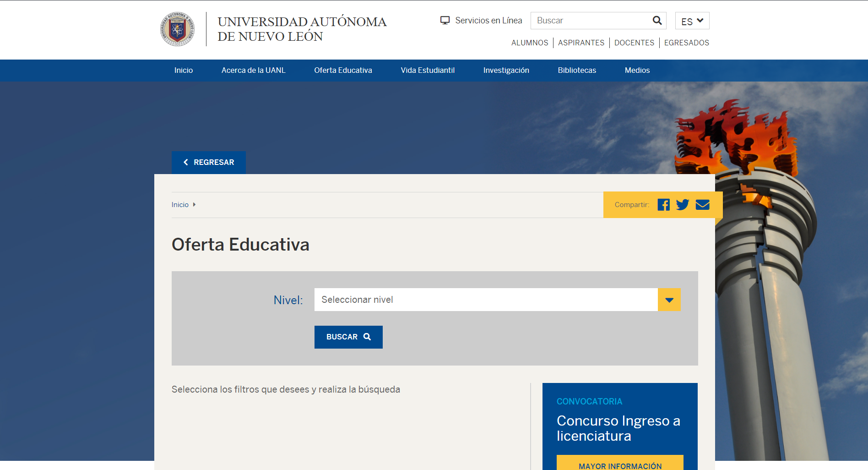
Task: Share page via email envelope icon
Action: [x=703, y=205]
